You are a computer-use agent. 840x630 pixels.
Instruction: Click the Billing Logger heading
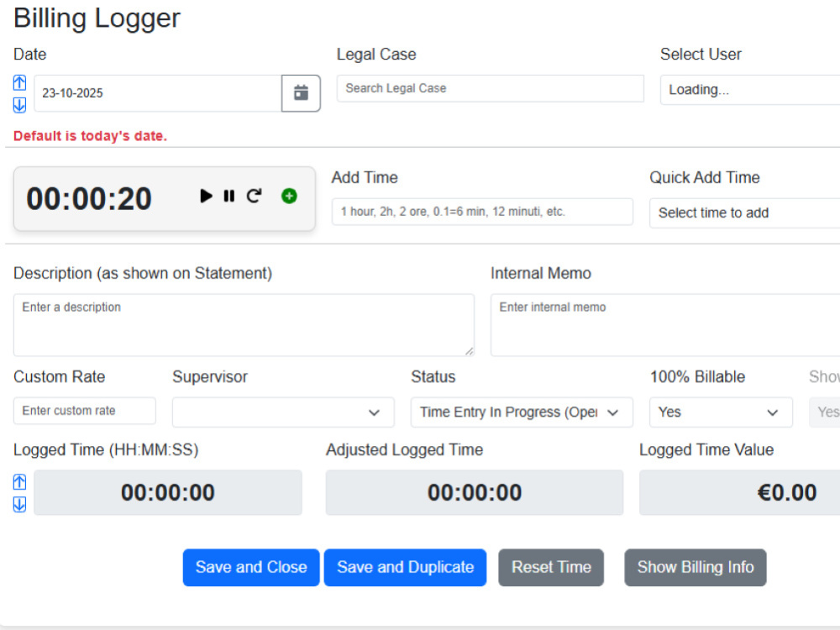tap(97, 18)
